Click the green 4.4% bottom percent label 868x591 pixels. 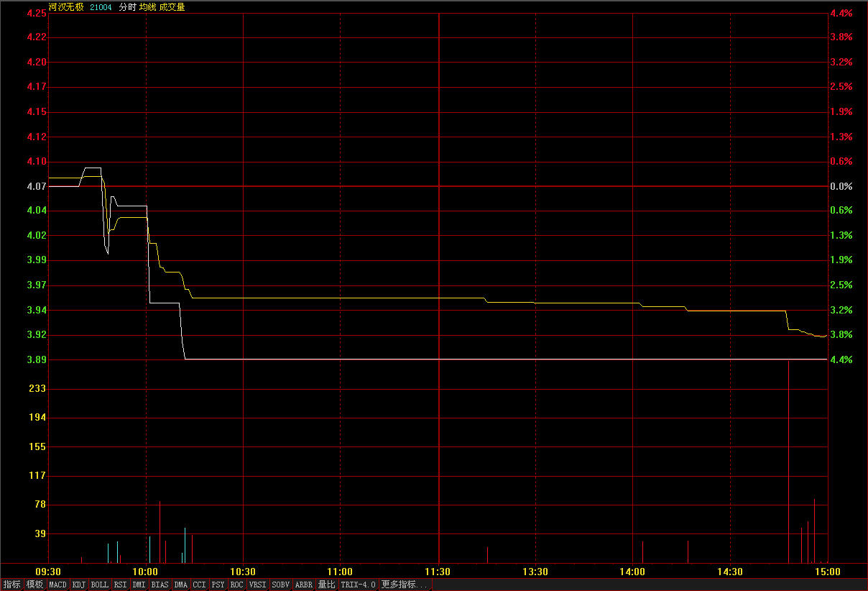pyautogui.click(x=841, y=359)
